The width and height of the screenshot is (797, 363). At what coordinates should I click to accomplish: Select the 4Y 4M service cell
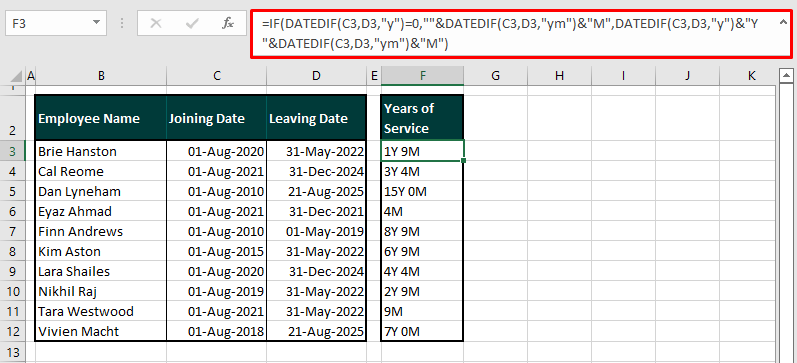click(422, 271)
